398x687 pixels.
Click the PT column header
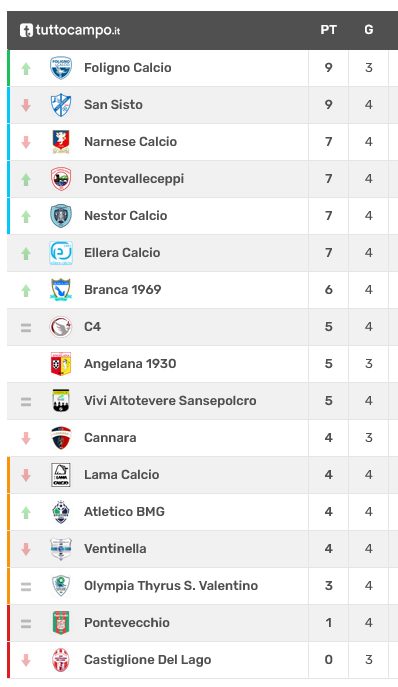[328, 30]
